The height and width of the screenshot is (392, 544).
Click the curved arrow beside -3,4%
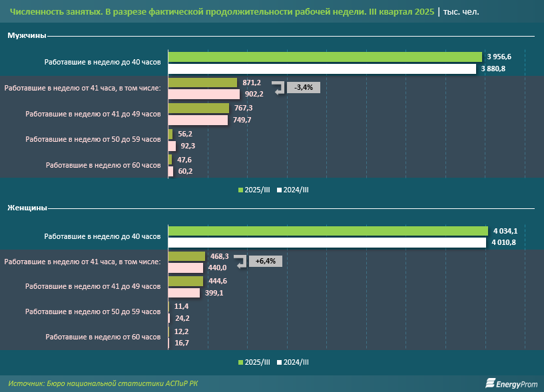pyautogui.click(x=280, y=89)
